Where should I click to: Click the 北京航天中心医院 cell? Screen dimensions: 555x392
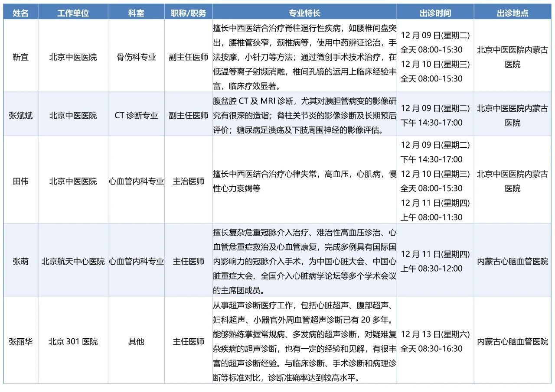coord(73,261)
